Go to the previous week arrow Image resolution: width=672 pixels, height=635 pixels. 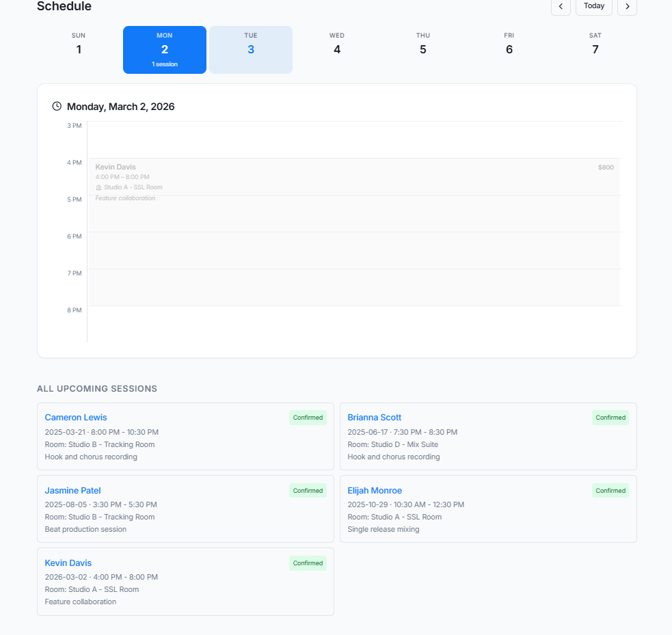561,6
